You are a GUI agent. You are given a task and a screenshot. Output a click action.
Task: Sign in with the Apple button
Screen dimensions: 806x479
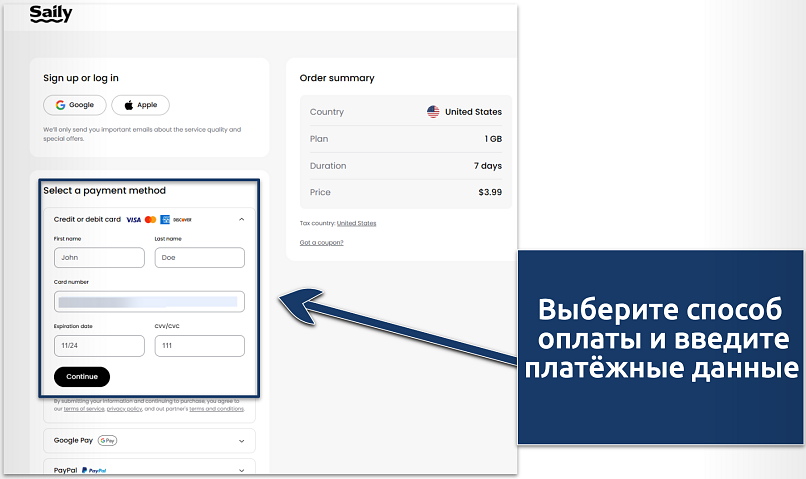(x=140, y=105)
